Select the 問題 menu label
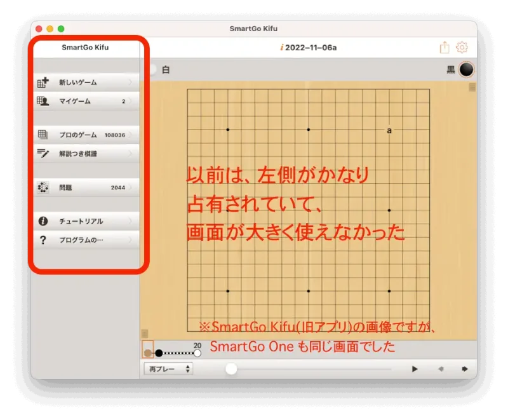508x420 pixels. [x=65, y=187]
